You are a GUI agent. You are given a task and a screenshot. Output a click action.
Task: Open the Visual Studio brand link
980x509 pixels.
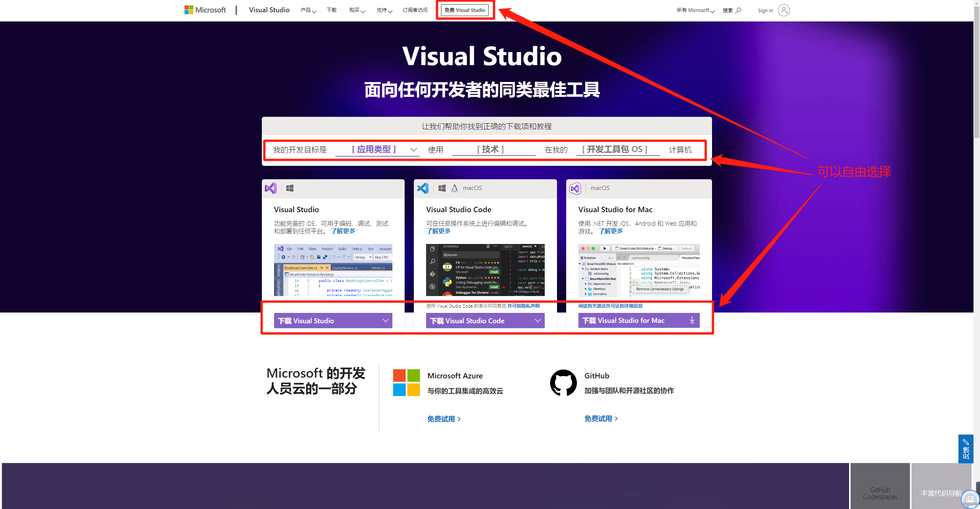coord(269,10)
